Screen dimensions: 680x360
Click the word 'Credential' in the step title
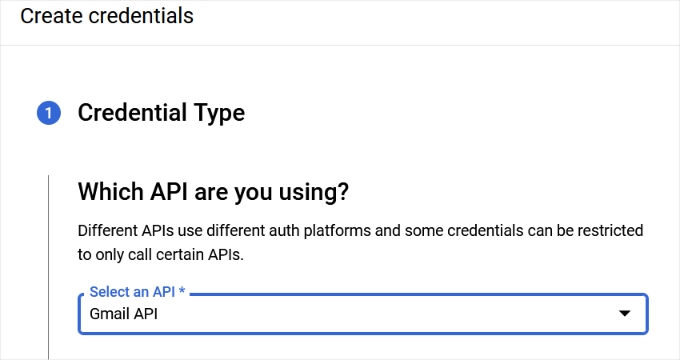[x=132, y=112]
